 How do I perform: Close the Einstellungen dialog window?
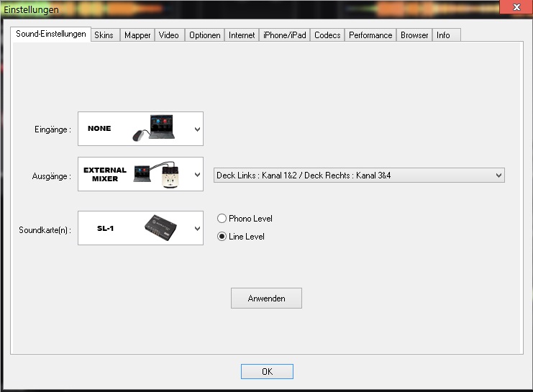pyautogui.click(x=516, y=6)
